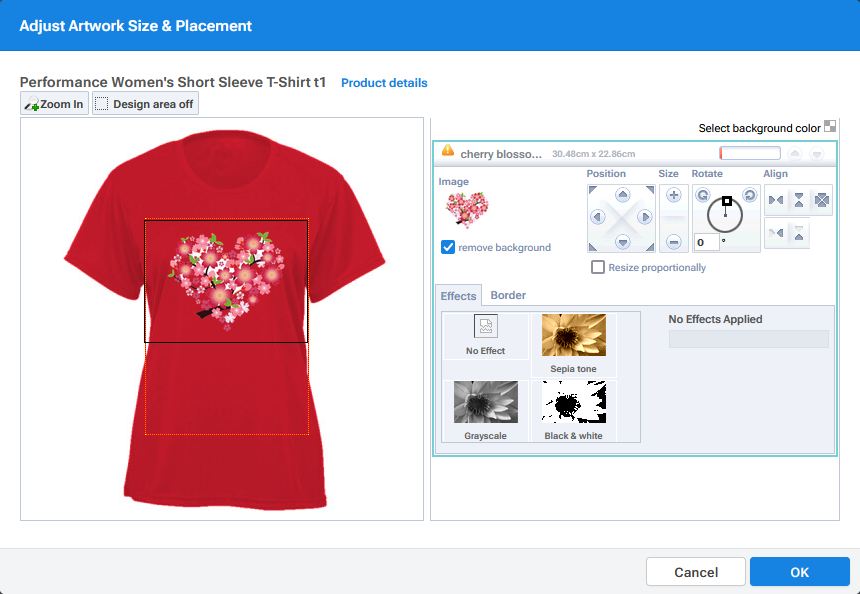Decrease artwork size with the minus button

pyautogui.click(x=674, y=241)
